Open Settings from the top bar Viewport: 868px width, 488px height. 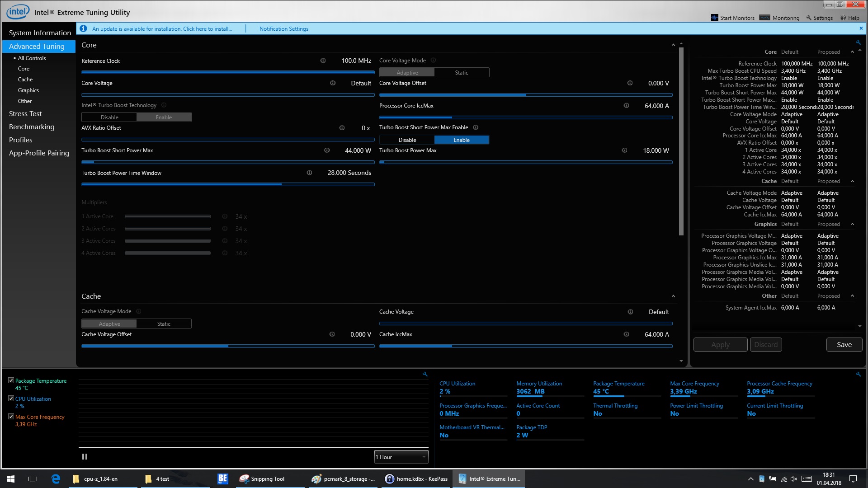click(x=819, y=18)
